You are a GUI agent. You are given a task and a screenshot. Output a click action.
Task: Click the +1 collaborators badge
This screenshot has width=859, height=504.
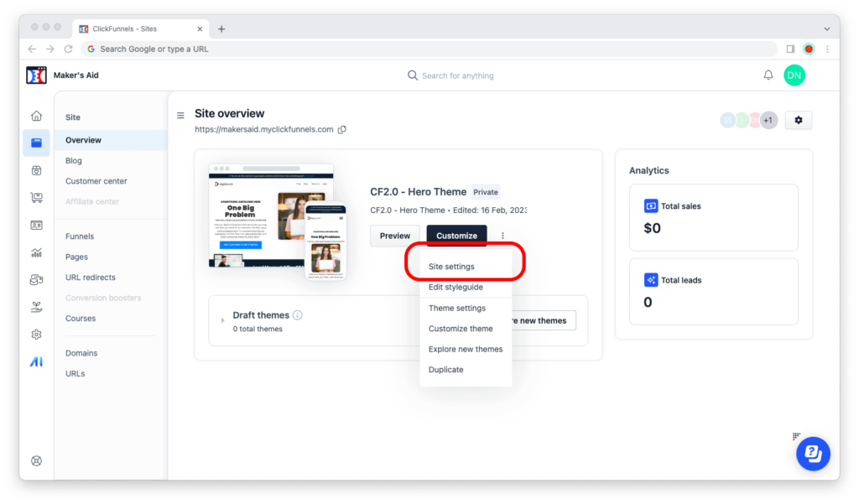768,120
